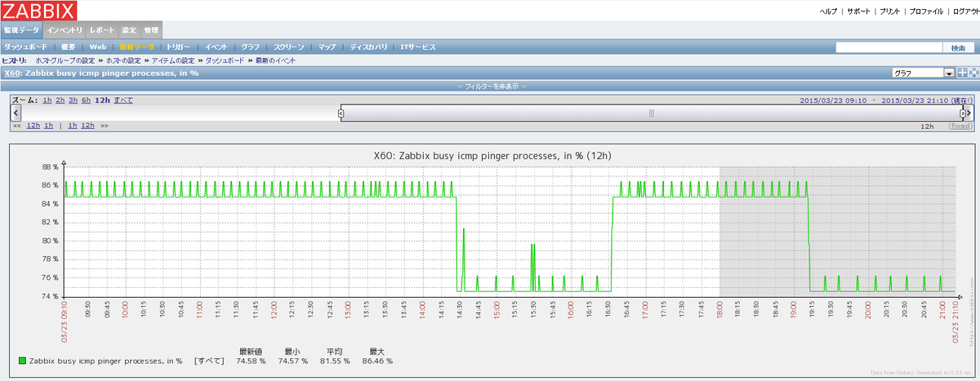Set zoom to 1h
Screen dimensions: 980x381
click(47, 100)
